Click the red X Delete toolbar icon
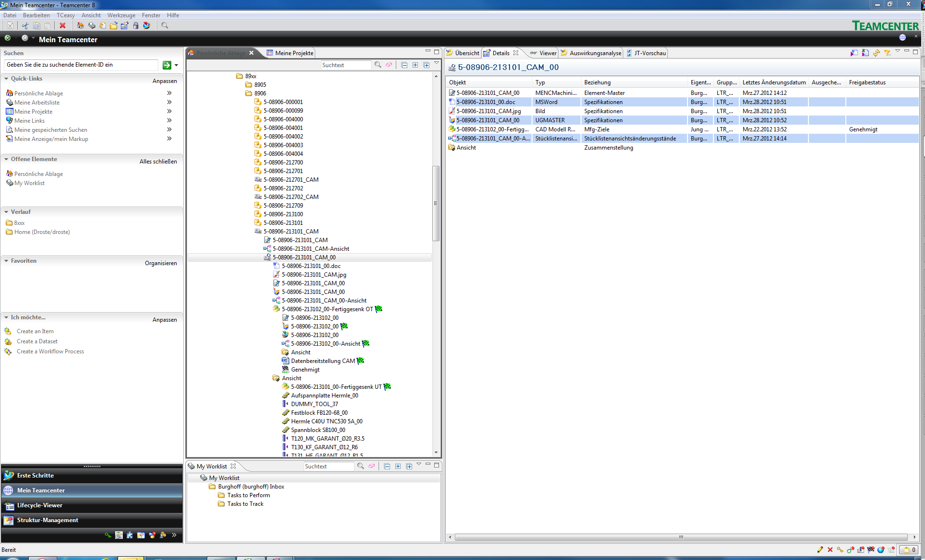 pyautogui.click(x=62, y=25)
